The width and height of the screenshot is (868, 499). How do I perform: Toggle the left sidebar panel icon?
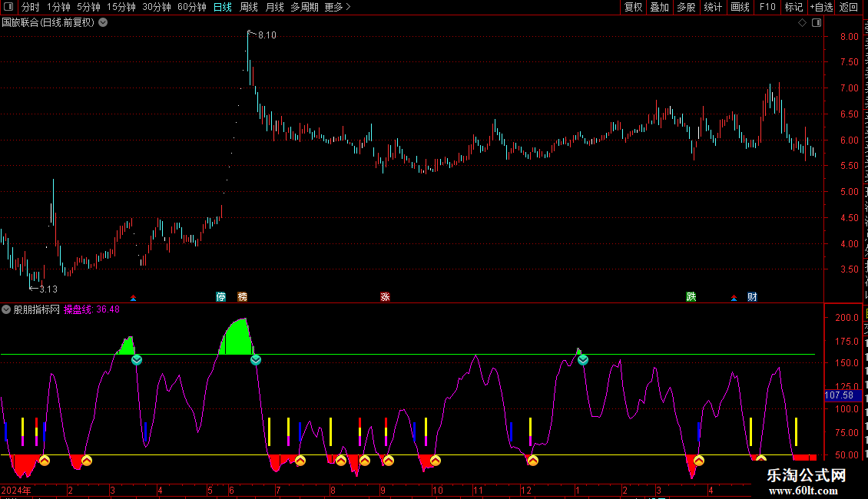pos(8,7)
